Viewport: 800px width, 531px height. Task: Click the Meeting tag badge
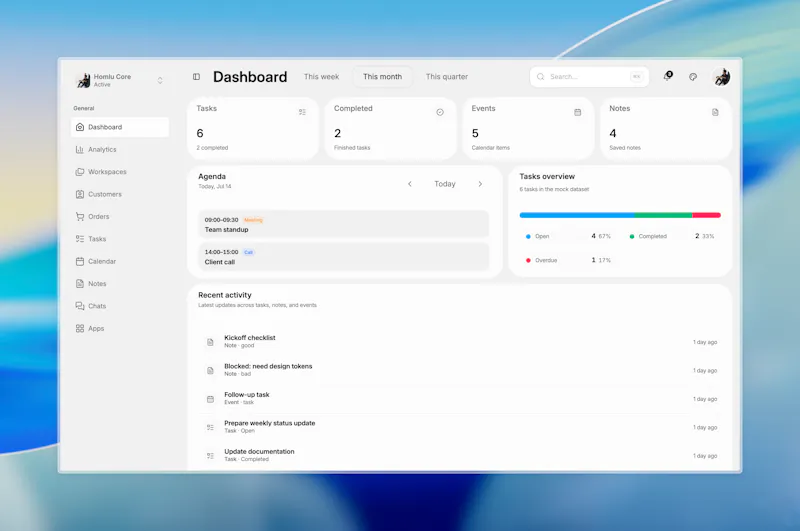pyautogui.click(x=253, y=220)
